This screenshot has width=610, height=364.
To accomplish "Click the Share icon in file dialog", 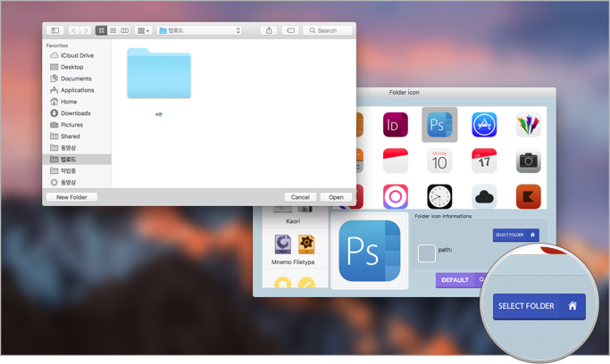I will point(269,30).
